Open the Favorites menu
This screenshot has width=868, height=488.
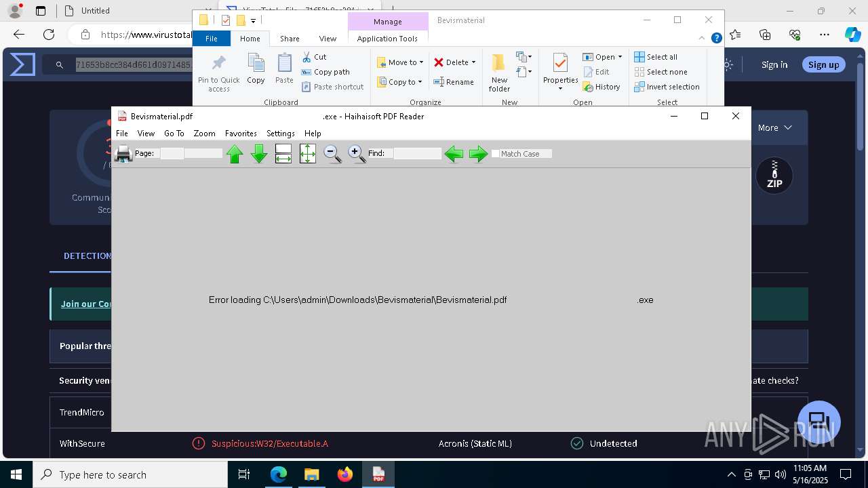pyautogui.click(x=241, y=134)
